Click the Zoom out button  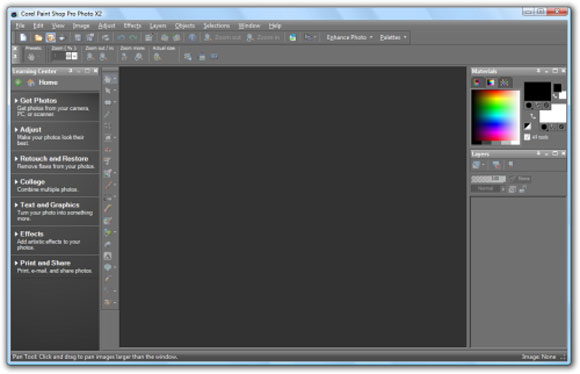(222, 37)
